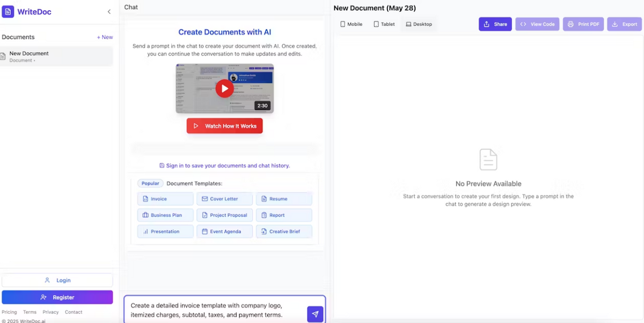Collapse the sidebar with the chevron

pos(109,11)
